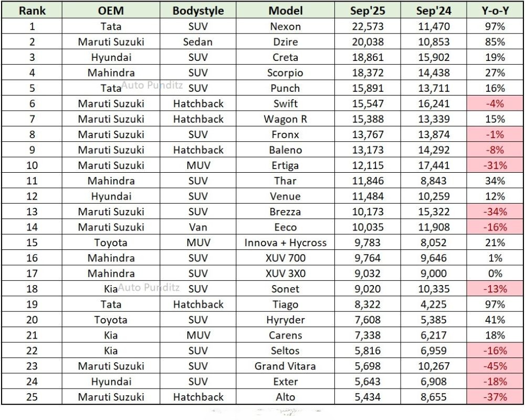525x420 pixels.
Task: Click the Bodystyle column header
Action: tap(198, 10)
